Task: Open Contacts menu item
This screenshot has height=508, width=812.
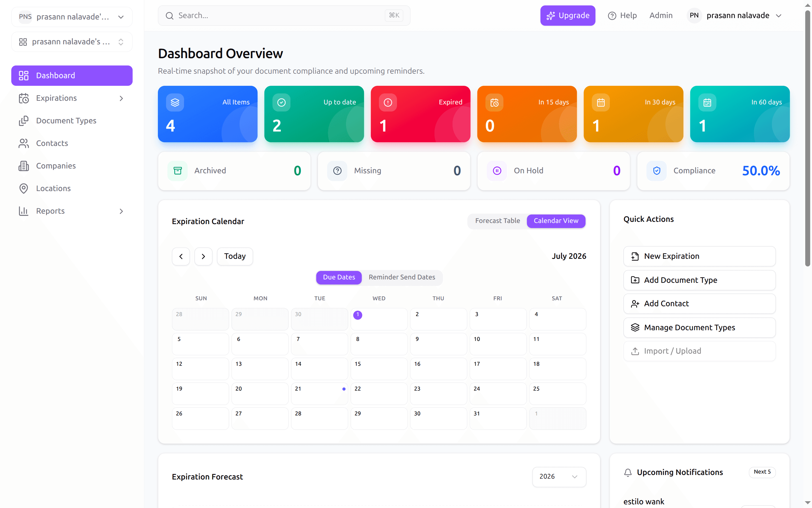Action: tap(72, 143)
